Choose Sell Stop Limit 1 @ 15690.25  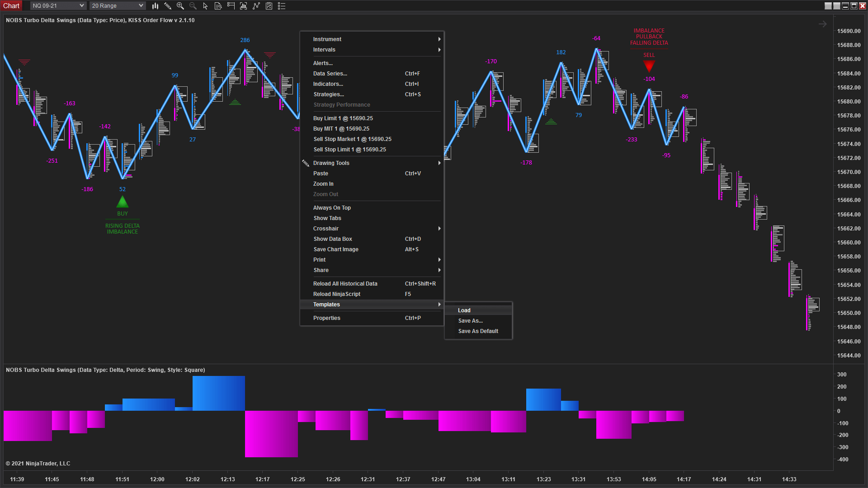click(x=372, y=150)
